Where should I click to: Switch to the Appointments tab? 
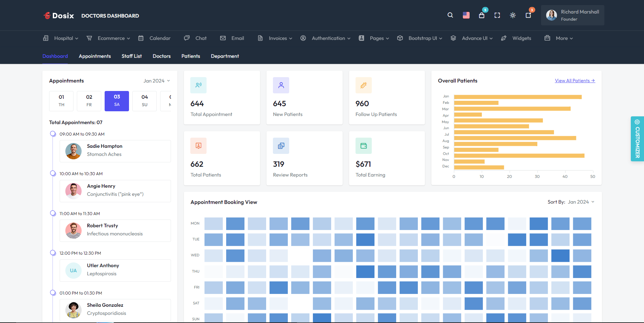(95, 56)
